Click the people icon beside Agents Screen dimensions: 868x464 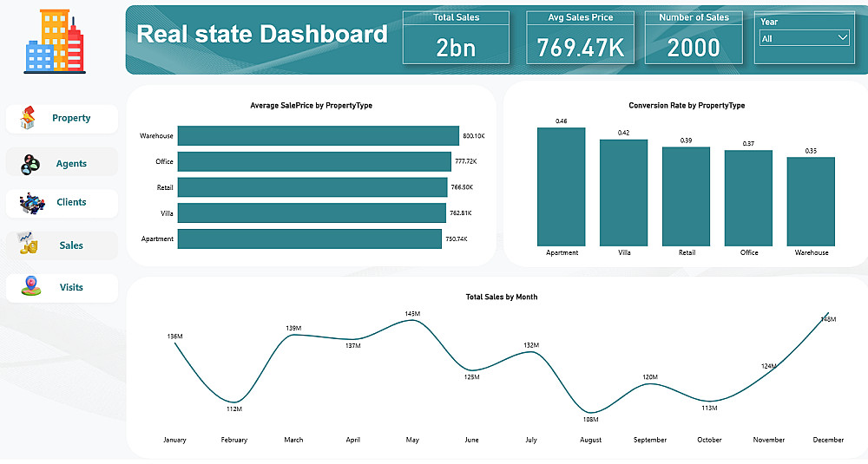(x=30, y=164)
